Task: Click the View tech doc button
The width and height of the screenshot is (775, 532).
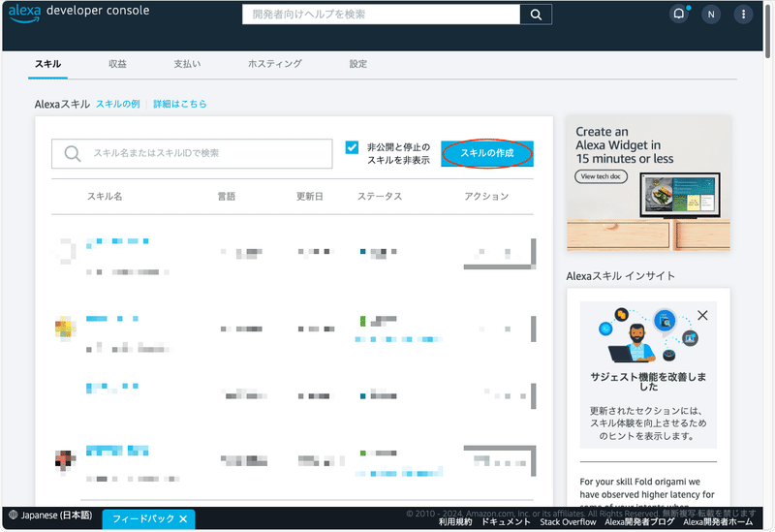Action: click(601, 176)
